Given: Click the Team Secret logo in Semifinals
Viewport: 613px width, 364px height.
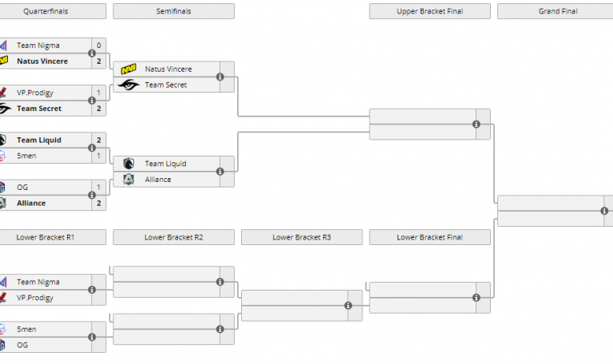Looking at the screenshot, I should tap(129, 85).
